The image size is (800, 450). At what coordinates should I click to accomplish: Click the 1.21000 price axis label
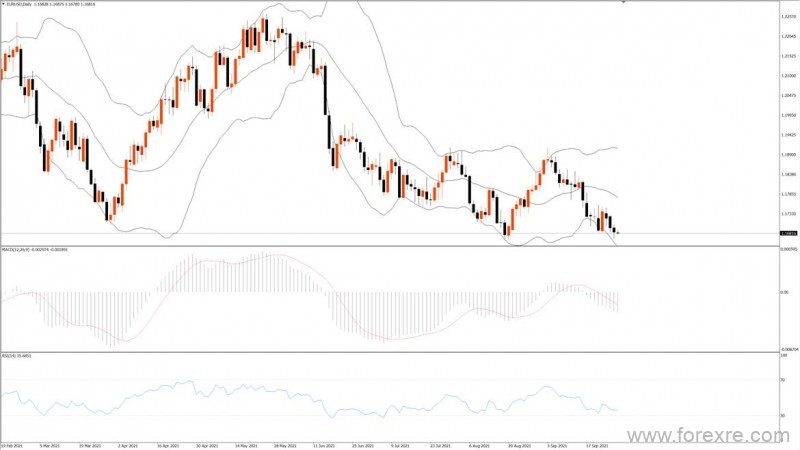pyautogui.click(x=788, y=76)
